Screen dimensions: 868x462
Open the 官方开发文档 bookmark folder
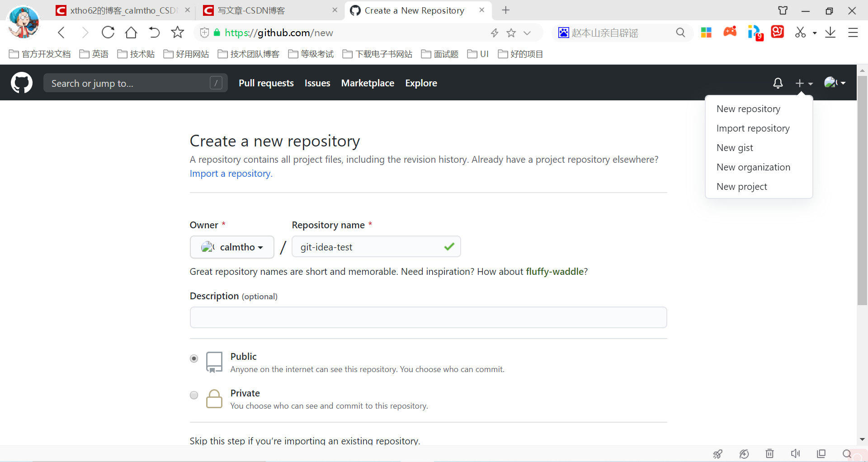(x=40, y=54)
